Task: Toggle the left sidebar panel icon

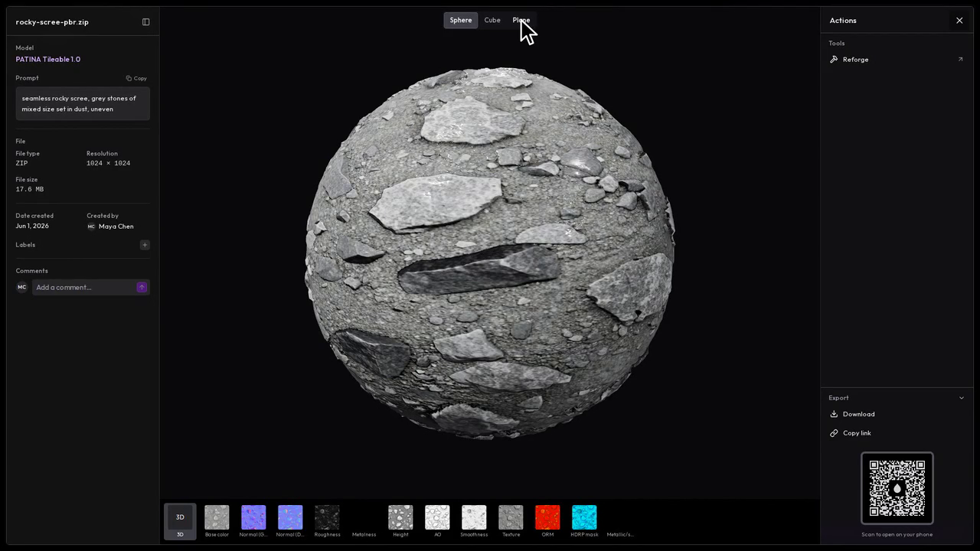Action: point(146,21)
